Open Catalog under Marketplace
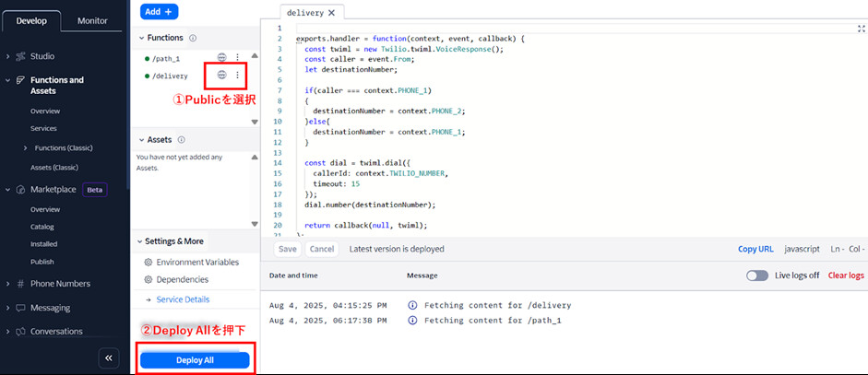 point(42,227)
